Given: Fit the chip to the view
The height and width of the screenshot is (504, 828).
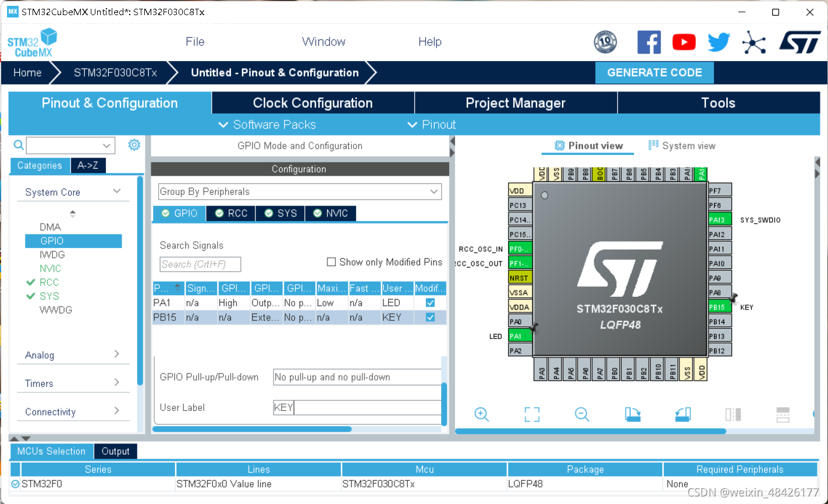Looking at the screenshot, I should (x=532, y=414).
